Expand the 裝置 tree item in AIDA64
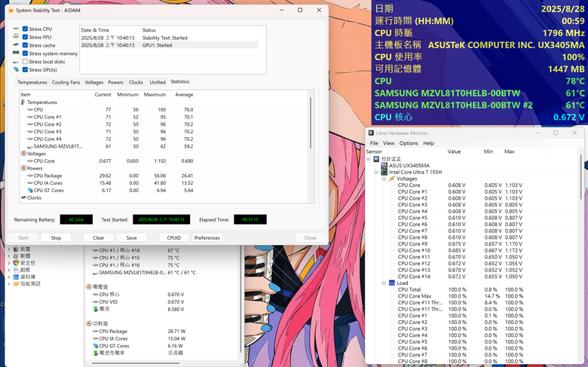Viewport: 588px width, 367px height. point(9,249)
